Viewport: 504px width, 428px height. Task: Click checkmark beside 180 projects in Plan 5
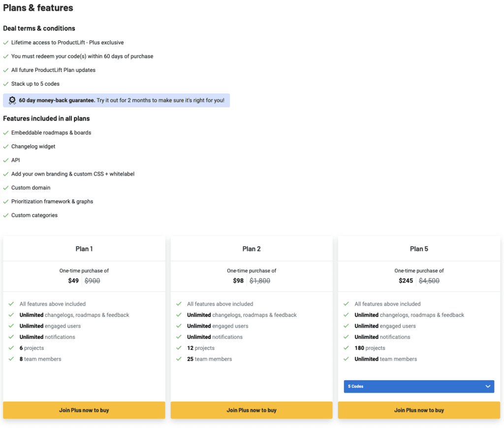tap(346, 348)
